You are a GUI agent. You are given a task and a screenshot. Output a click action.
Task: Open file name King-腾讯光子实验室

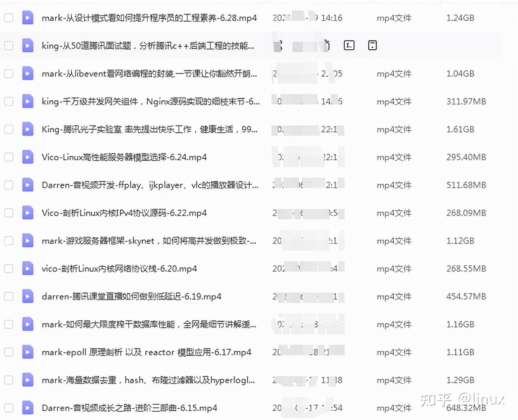tap(150, 129)
